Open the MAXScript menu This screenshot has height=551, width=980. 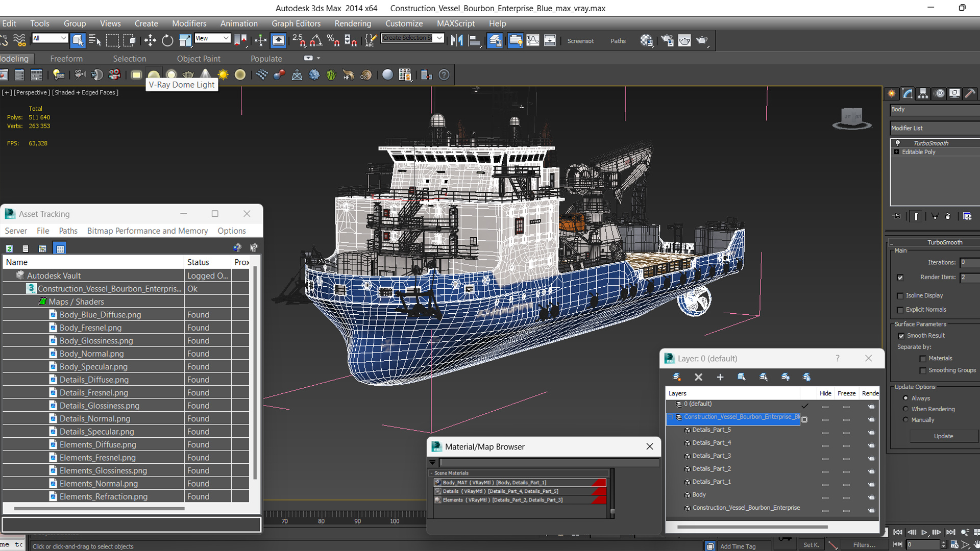click(456, 23)
